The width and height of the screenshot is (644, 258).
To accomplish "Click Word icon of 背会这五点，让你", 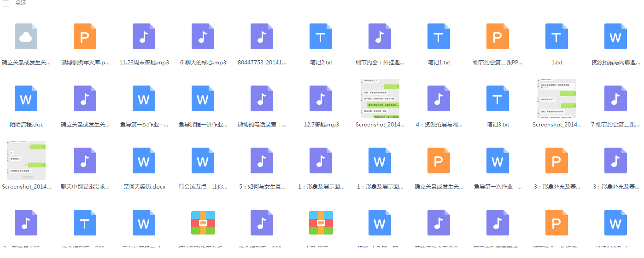I will pyautogui.click(x=203, y=161).
